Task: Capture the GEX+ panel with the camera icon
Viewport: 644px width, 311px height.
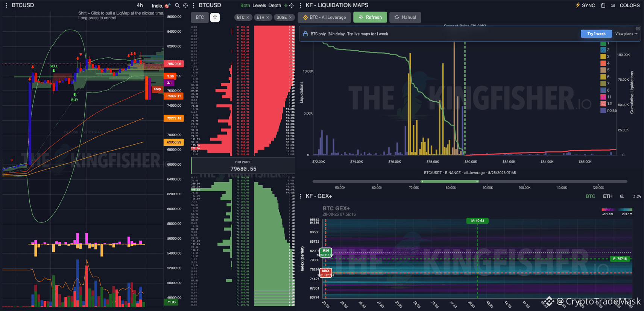Action: pos(622,196)
